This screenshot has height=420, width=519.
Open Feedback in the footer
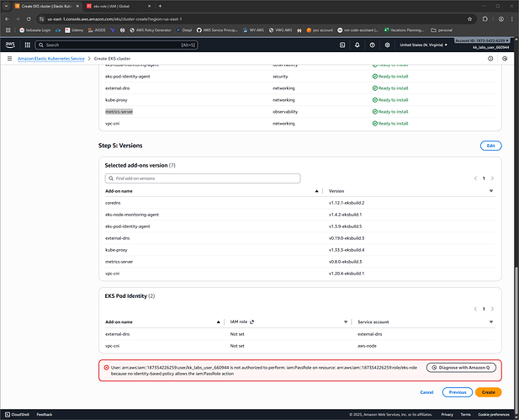click(x=44, y=414)
